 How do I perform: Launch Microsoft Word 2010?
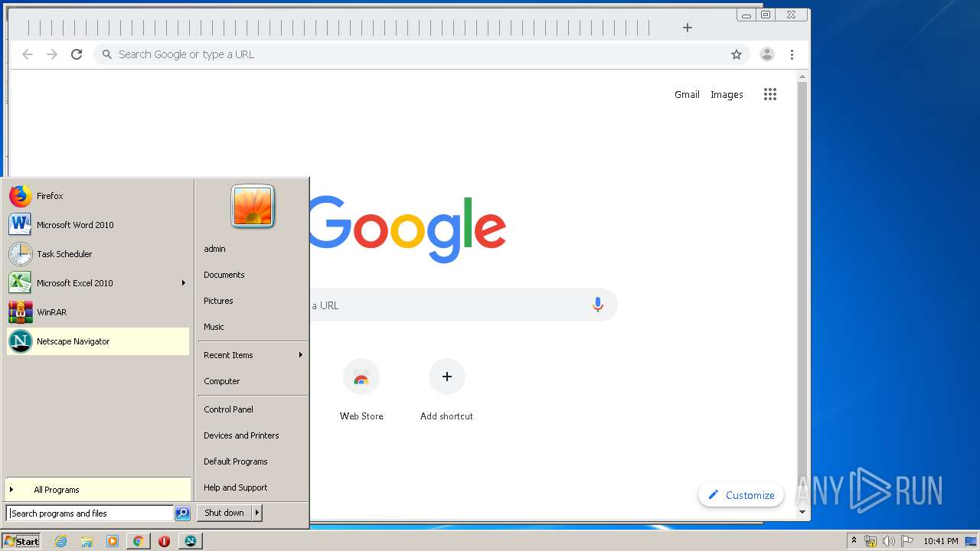pyautogui.click(x=98, y=225)
